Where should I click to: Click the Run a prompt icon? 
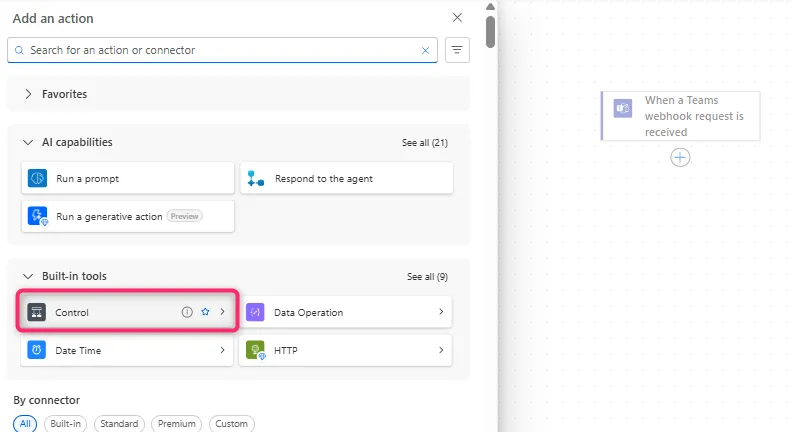38,178
